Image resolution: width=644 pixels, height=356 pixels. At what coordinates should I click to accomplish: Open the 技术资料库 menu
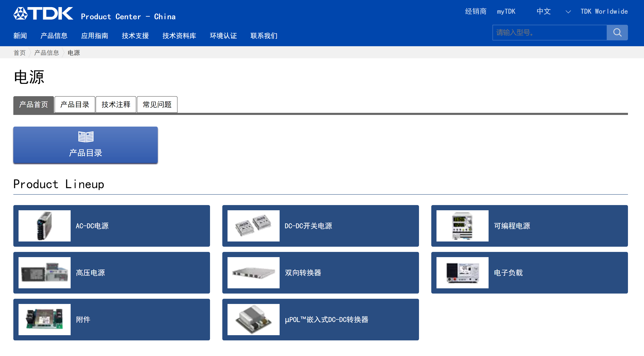coord(179,36)
